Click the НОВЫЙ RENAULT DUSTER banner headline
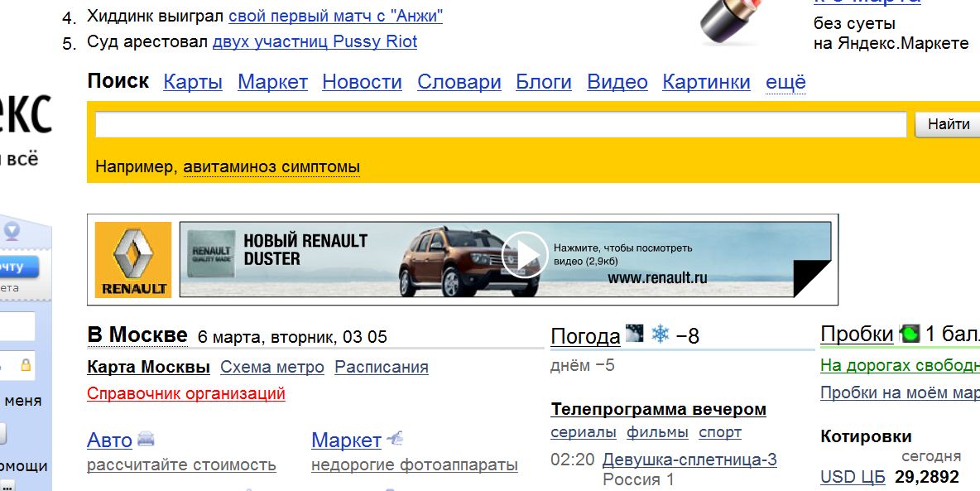 coord(305,249)
